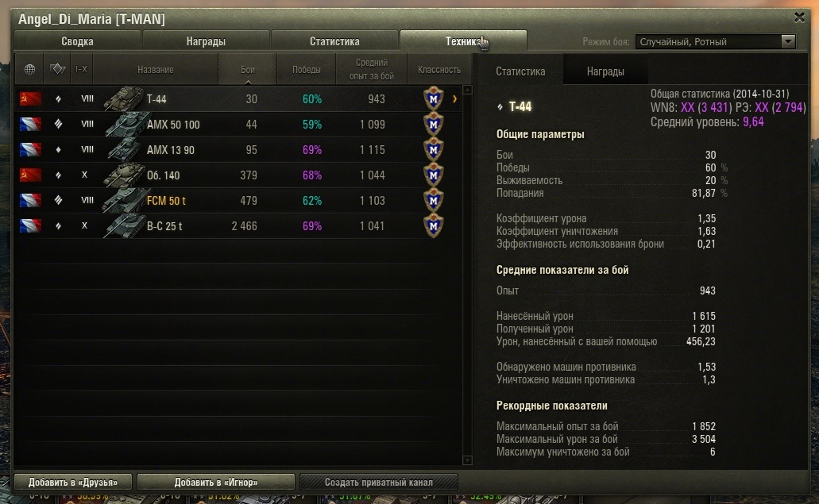Click the vehicle list scrollbar down arrow
The height and width of the screenshot is (504, 819).
(x=467, y=460)
